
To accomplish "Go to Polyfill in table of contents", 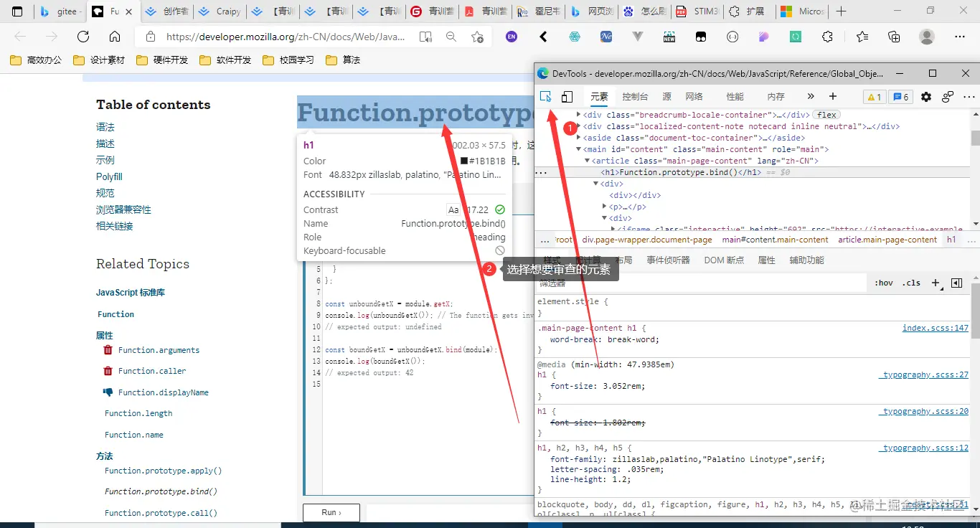I will coord(109,176).
